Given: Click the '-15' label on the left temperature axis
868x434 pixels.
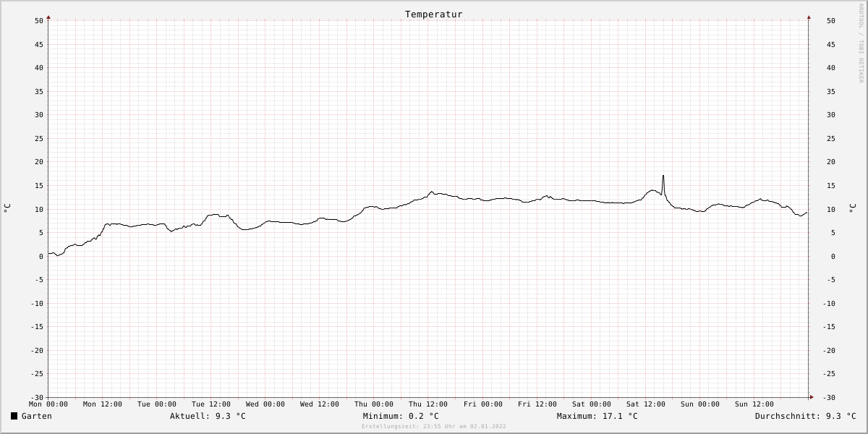Looking at the screenshot, I should 36,327.
